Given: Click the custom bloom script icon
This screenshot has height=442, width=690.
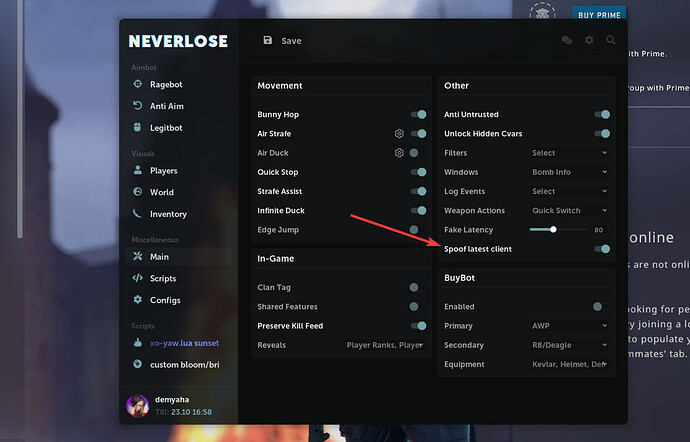Looking at the screenshot, I should pos(138,364).
